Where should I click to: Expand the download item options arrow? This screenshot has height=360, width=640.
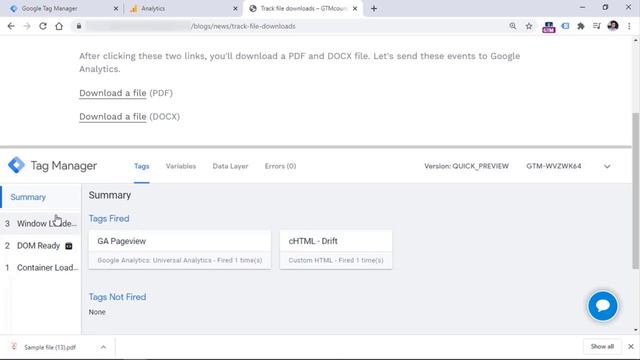pyautogui.click(x=103, y=347)
